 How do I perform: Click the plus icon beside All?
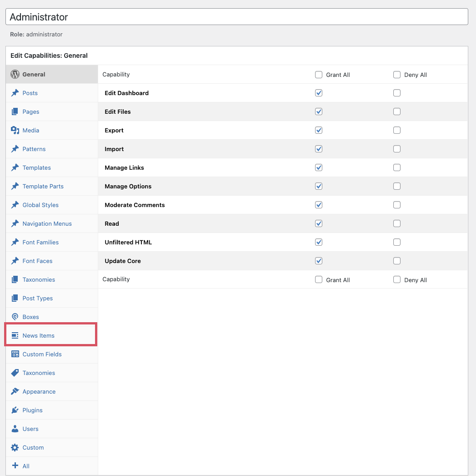(15, 466)
